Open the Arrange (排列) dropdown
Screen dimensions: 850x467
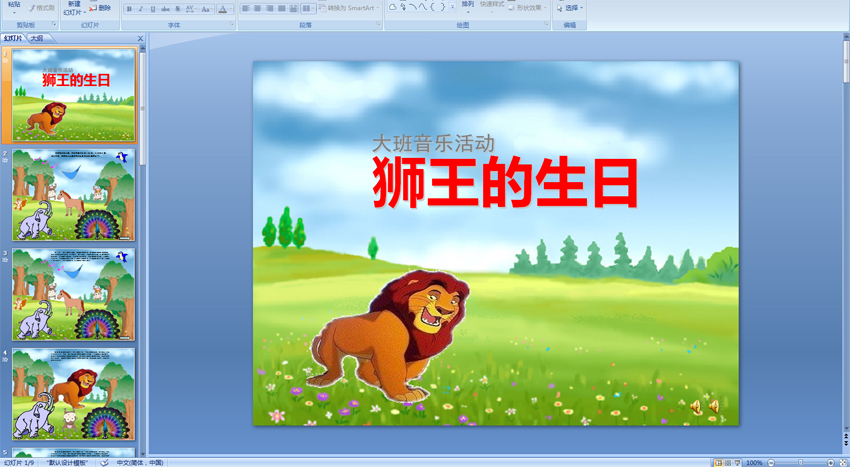tap(468, 8)
